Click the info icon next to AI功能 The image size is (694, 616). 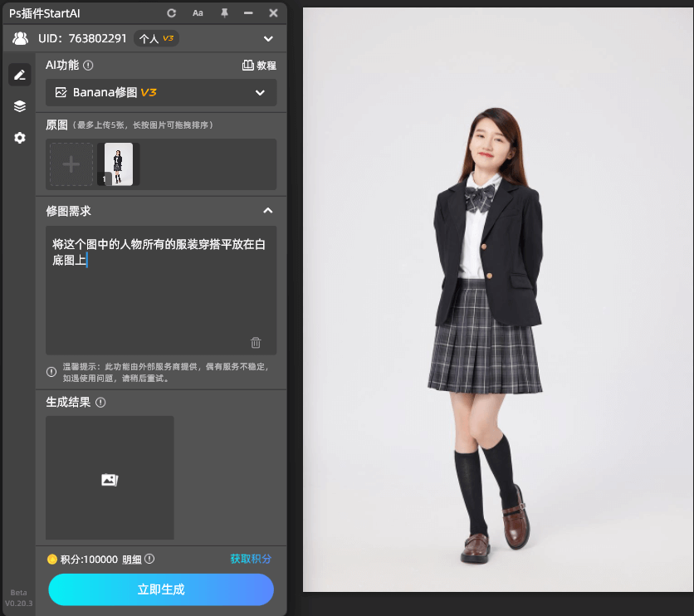click(89, 66)
